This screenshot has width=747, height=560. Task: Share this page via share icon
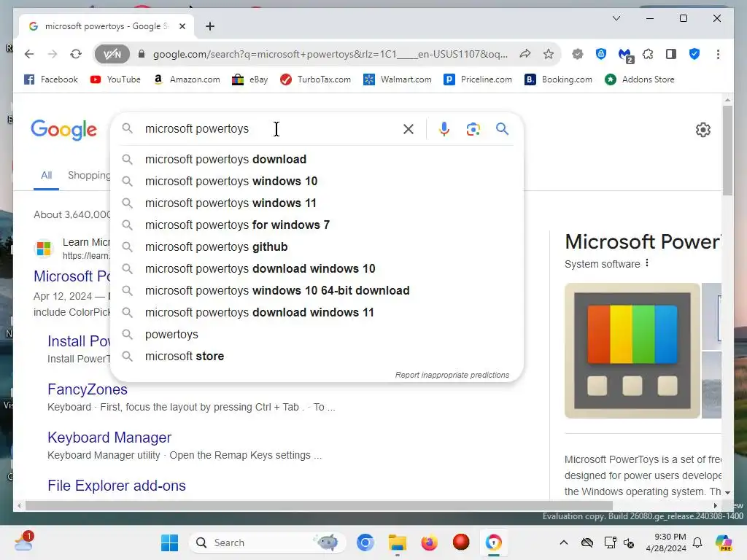tap(525, 54)
